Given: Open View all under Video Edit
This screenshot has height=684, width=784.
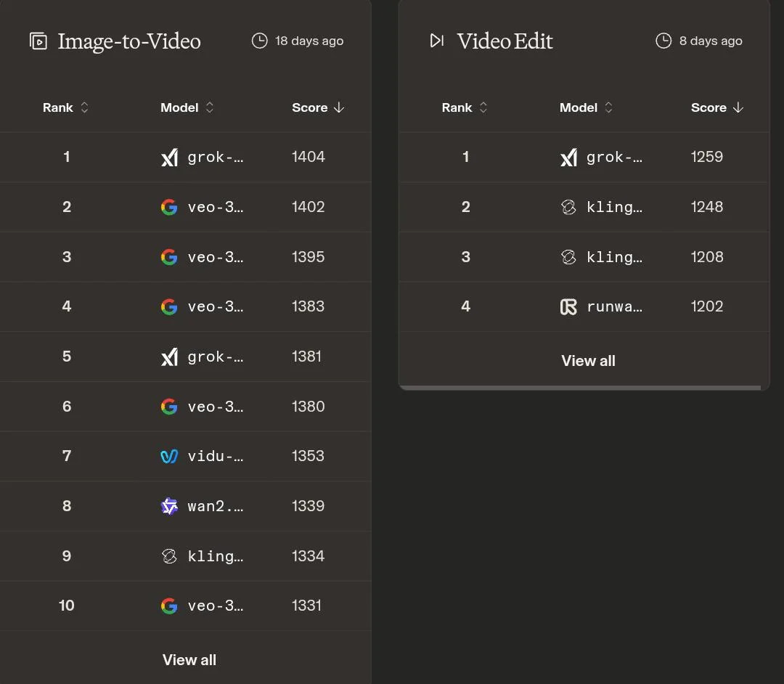Looking at the screenshot, I should pyautogui.click(x=589, y=361).
